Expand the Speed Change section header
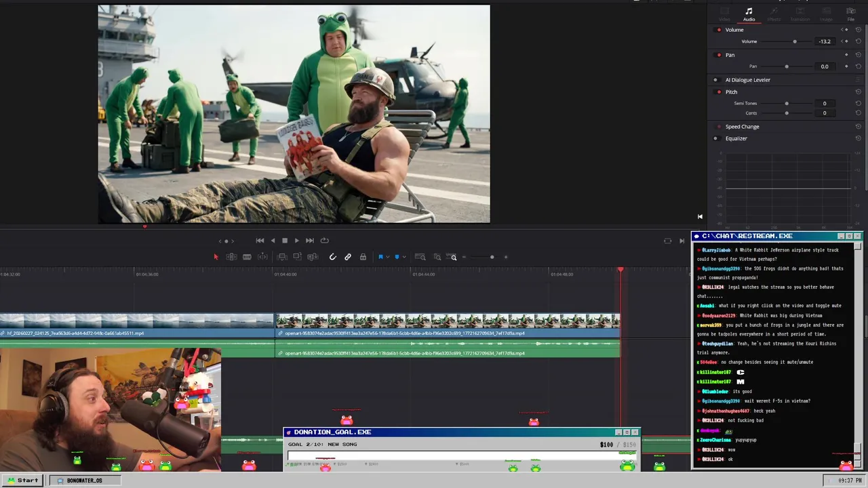Viewport: 868px width, 488px height. [743, 127]
